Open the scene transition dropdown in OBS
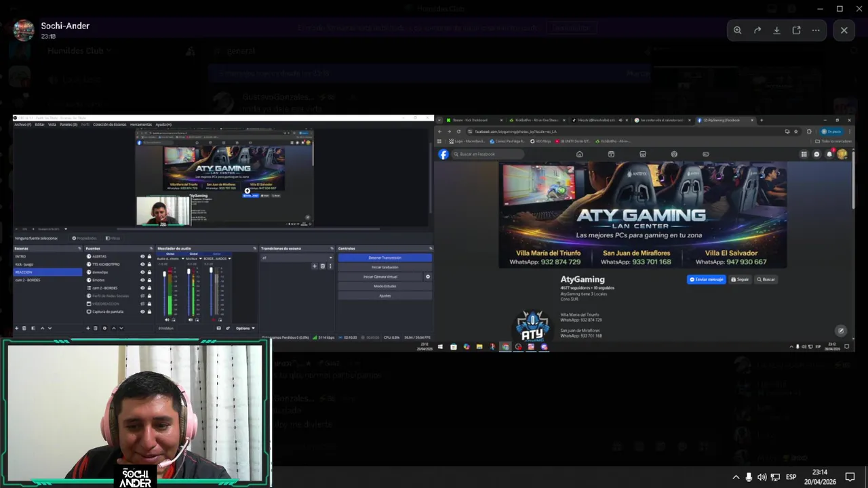This screenshot has height=488, width=868. coord(298,258)
